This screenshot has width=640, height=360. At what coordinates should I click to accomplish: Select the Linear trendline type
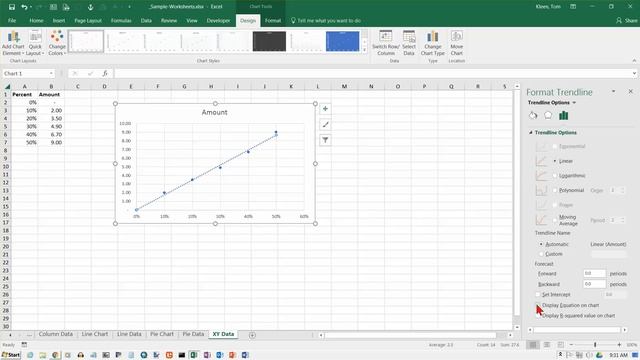[x=555, y=161]
